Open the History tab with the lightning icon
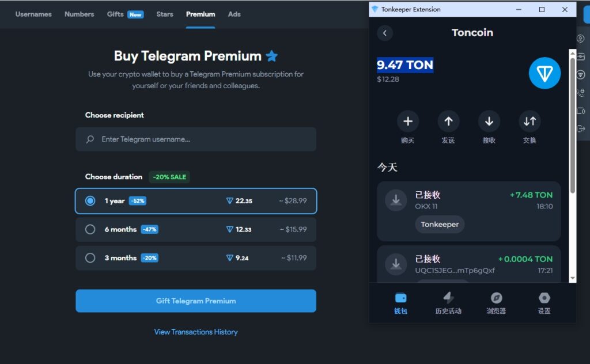The height and width of the screenshot is (364, 590). tap(448, 303)
